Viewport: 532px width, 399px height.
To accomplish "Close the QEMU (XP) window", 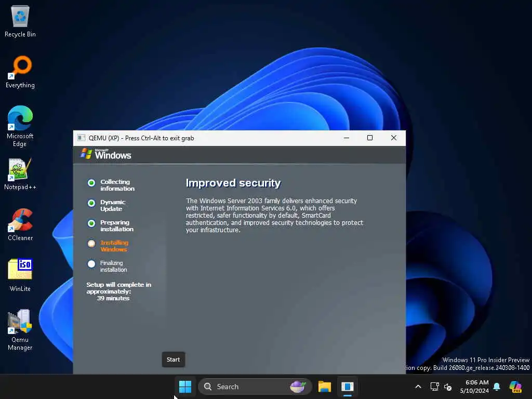I will pyautogui.click(x=394, y=138).
